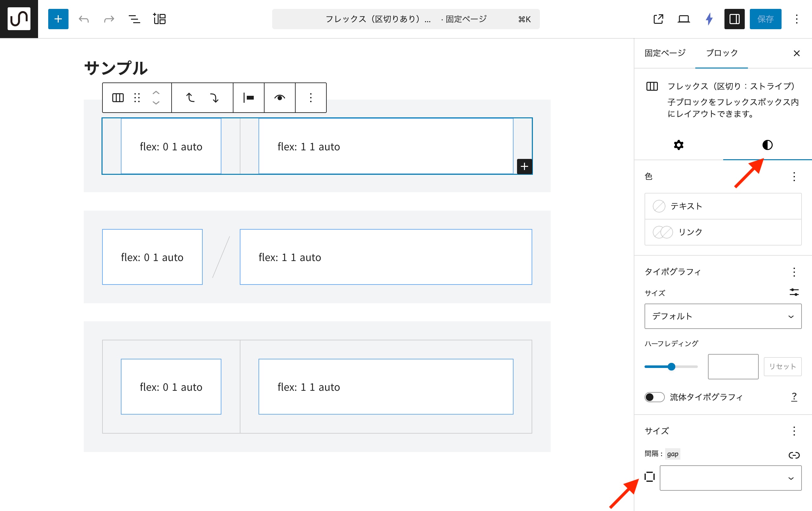This screenshot has width=812, height=511.
Task: Toggle block visibility eye icon
Action: point(279,98)
